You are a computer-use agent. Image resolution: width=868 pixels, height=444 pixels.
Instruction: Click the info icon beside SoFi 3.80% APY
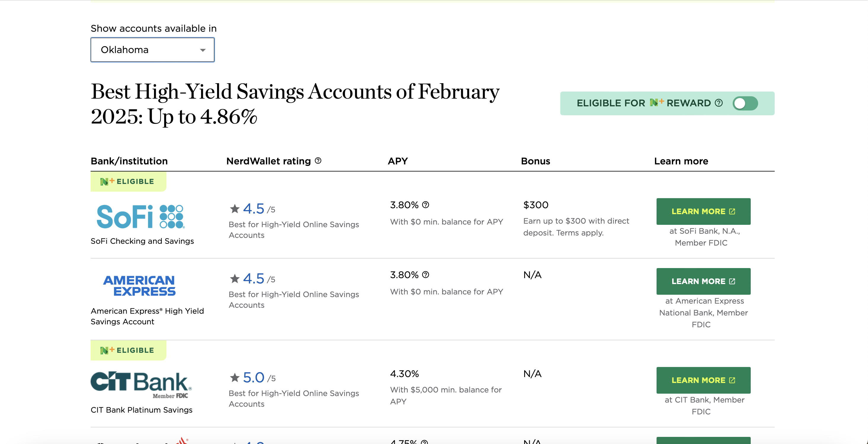426,205
